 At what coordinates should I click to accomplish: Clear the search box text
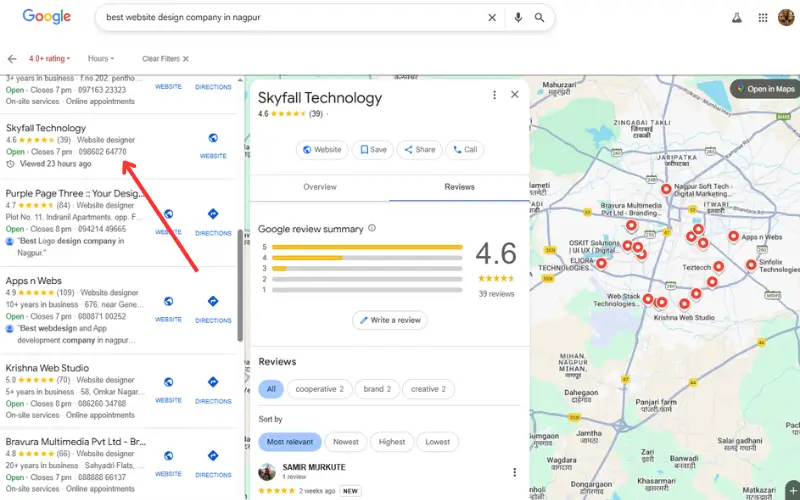[491, 17]
